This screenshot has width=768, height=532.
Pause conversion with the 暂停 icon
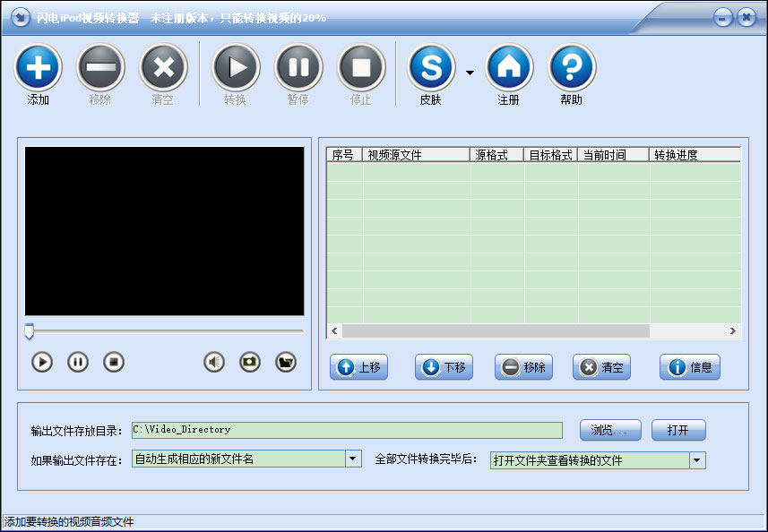(298, 67)
